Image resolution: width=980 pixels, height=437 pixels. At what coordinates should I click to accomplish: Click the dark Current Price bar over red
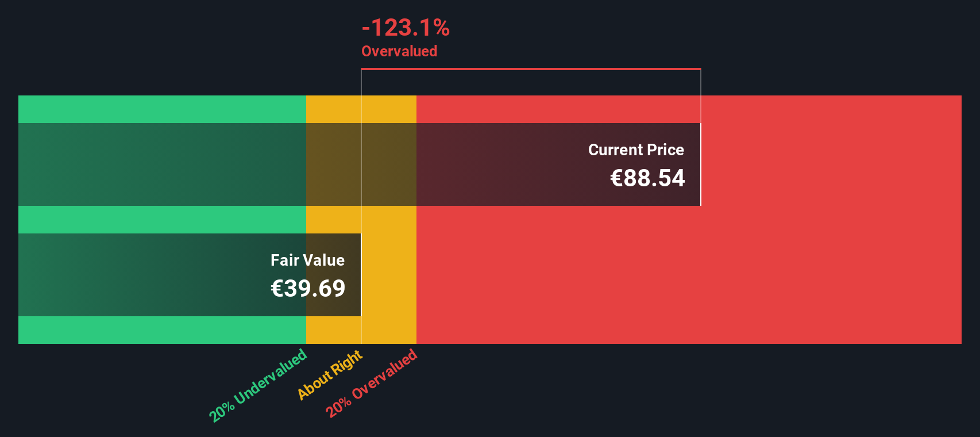tap(558, 164)
